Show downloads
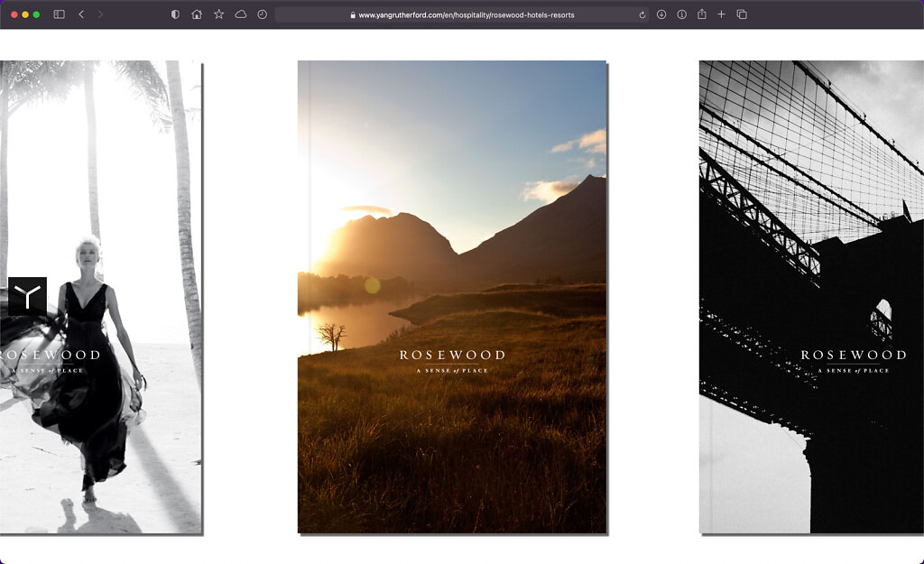The width and height of the screenshot is (924, 564). (x=661, y=14)
